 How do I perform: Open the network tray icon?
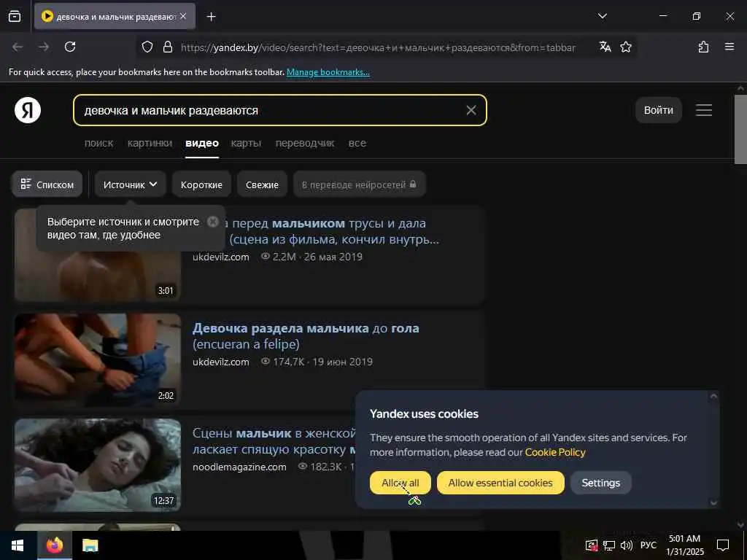609,545
